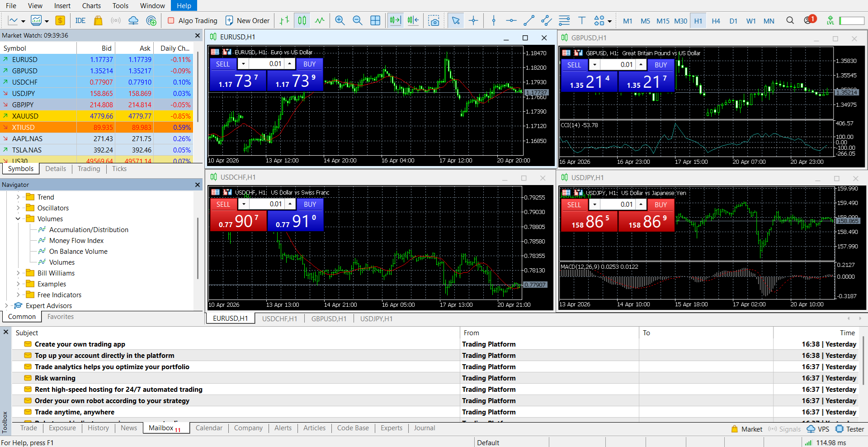Open MetaEditor with the IDE icon

coord(80,20)
